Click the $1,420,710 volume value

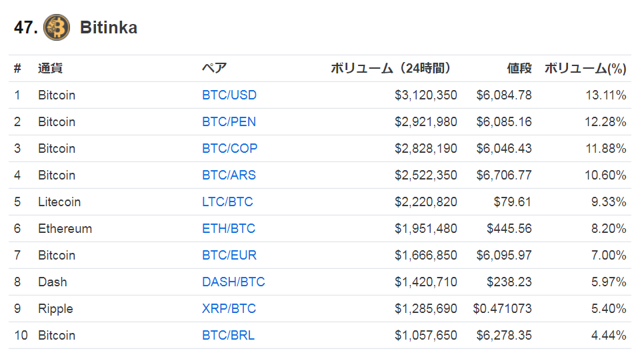click(x=426, y=282)
